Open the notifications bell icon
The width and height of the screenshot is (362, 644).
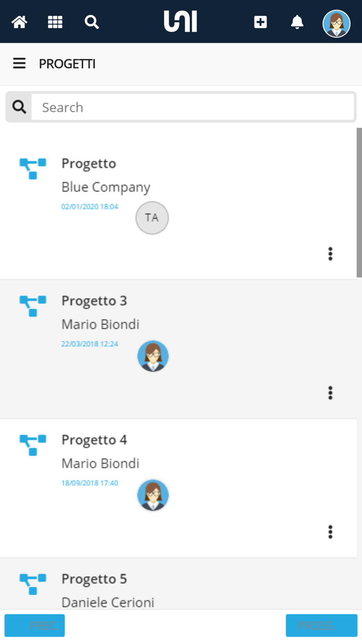coord(297,22)
